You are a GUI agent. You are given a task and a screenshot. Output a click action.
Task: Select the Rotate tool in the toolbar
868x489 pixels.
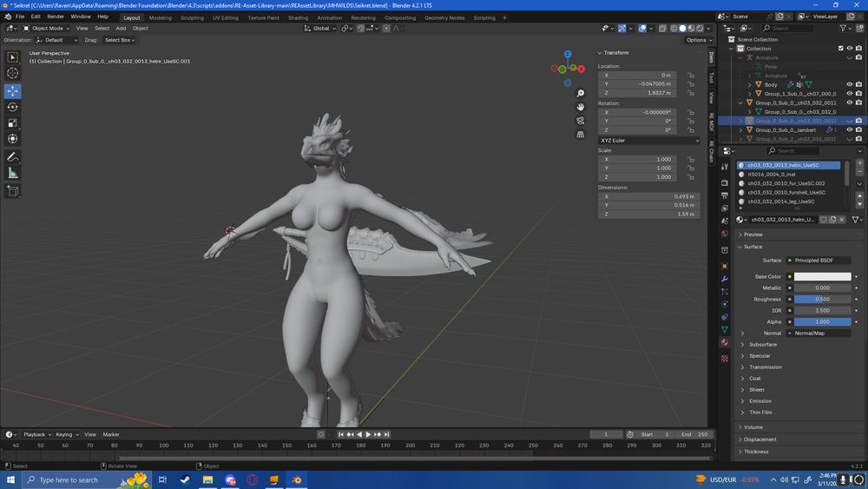pos(13,107)
